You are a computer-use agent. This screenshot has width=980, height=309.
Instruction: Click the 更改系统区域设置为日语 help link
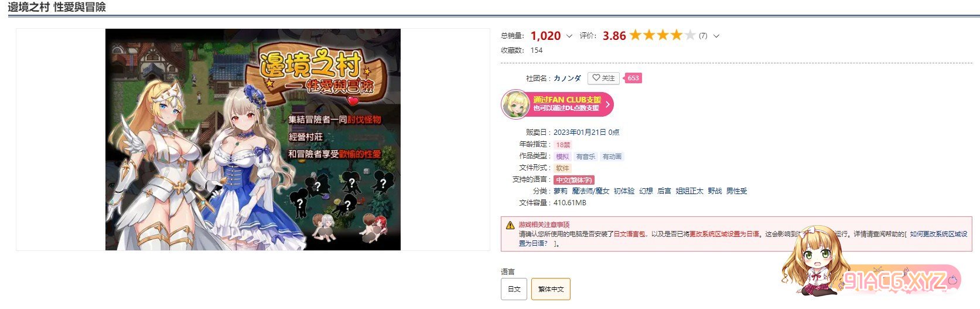click(x=724, y=234)
